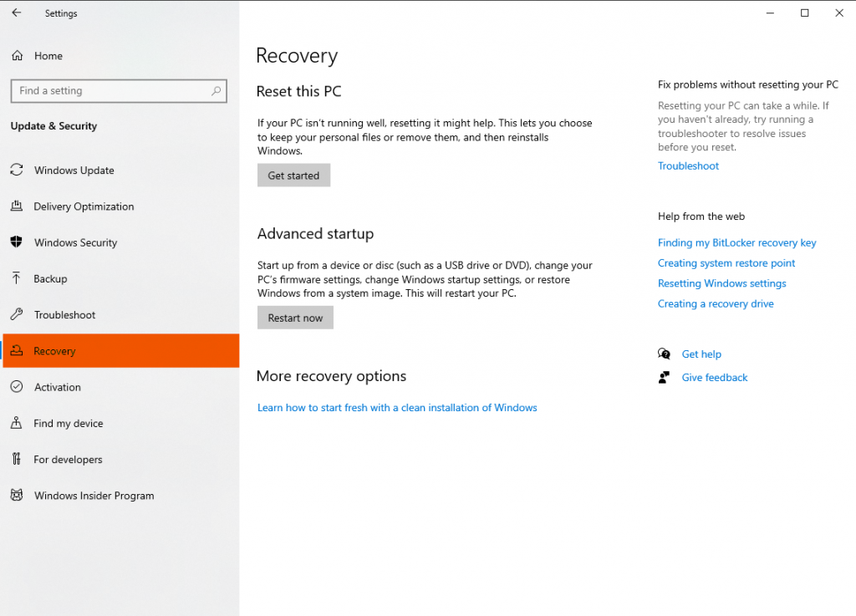This screenshot has height=616, width=856.
Task: Open the Windows Update section
Action: click(x=120, y=171)
